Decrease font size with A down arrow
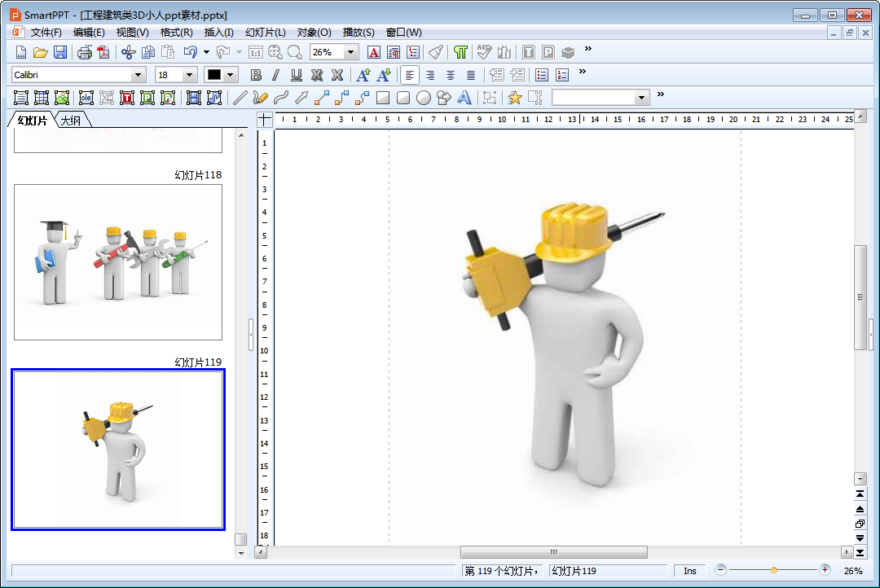 tap(384, 75)
